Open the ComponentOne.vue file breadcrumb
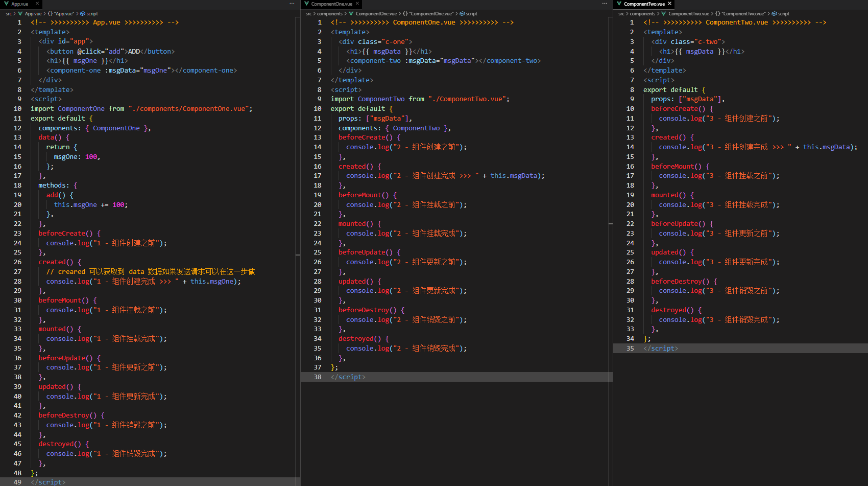 pyautogui.click(x=373, y=14)
